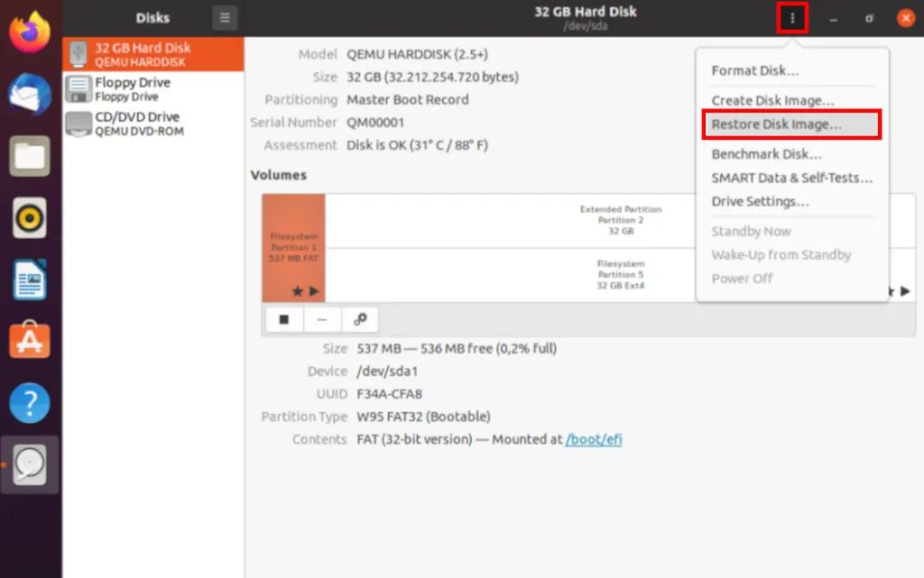Open LibreOffice Writer from the dock

pos(30,279)
